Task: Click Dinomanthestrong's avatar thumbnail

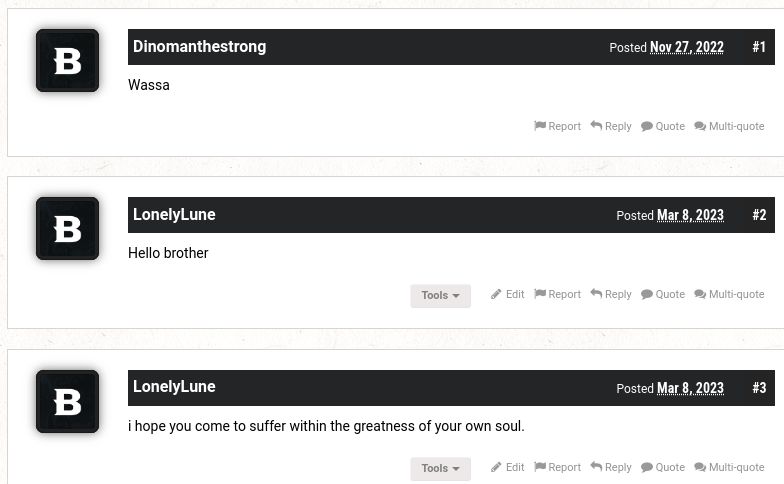Action: click(x=67, y=61)
